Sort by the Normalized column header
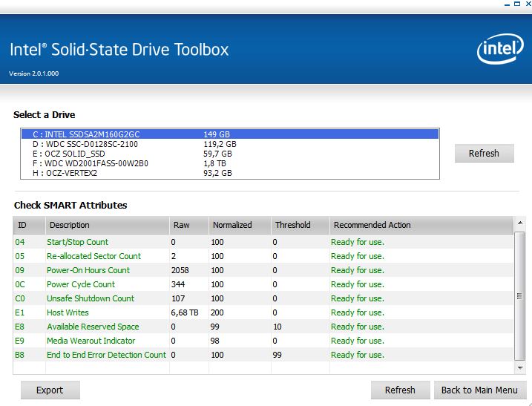The width and height of the screenshot is (532, 406). [x=240, y=225]
